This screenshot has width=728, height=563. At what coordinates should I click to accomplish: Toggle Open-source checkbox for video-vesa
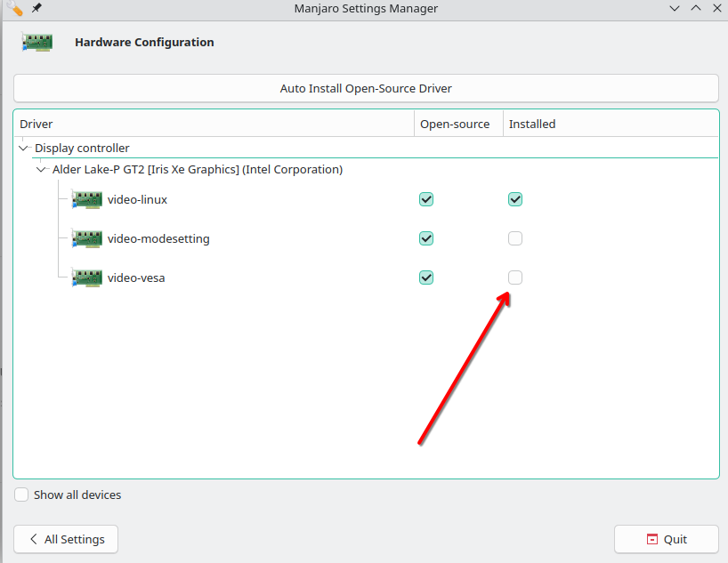426,277
